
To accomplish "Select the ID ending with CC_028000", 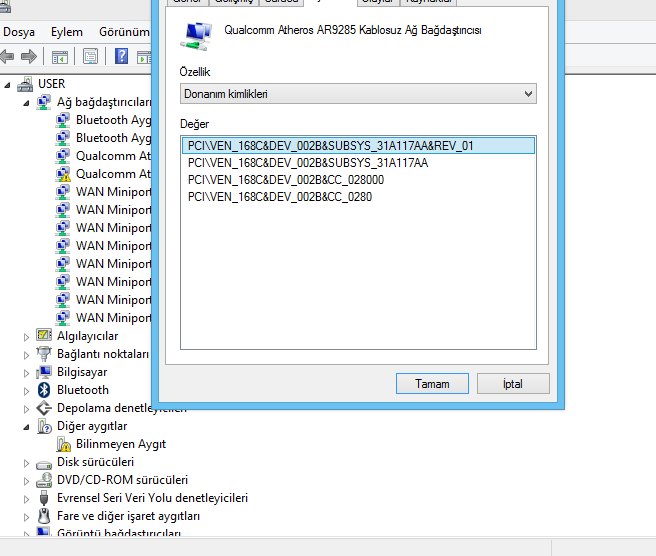I will pyautogui.click(x=286, y=180).
